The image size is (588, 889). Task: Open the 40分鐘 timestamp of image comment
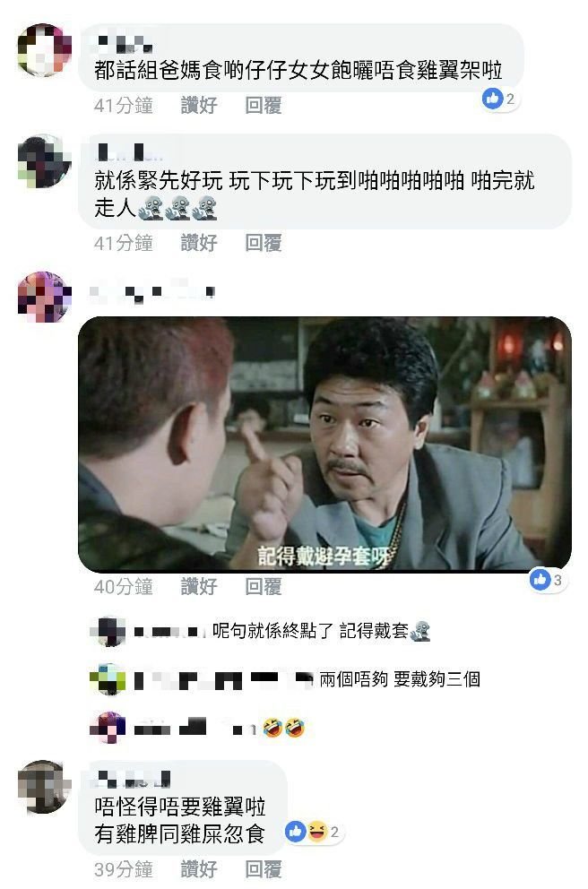124,586
